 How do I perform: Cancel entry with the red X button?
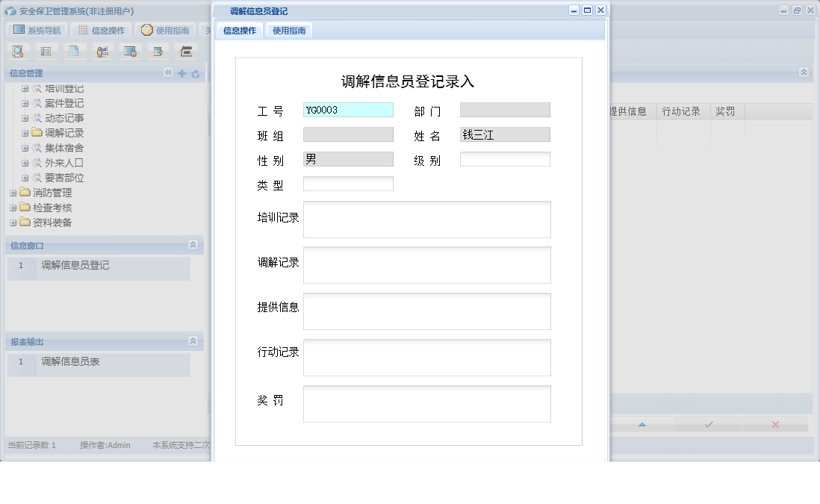pyautogui.click(x=774, y=423)
